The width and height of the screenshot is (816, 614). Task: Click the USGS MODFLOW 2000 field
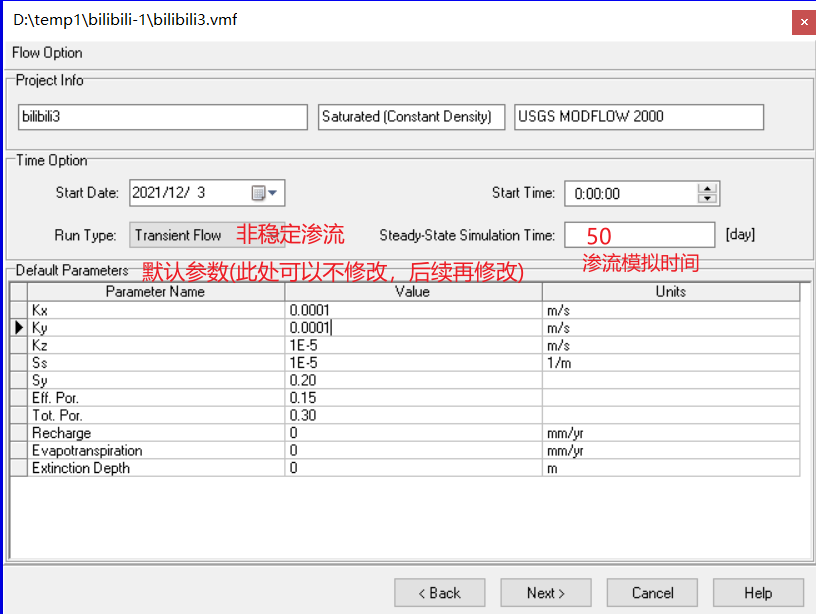(x=638, y=116)
